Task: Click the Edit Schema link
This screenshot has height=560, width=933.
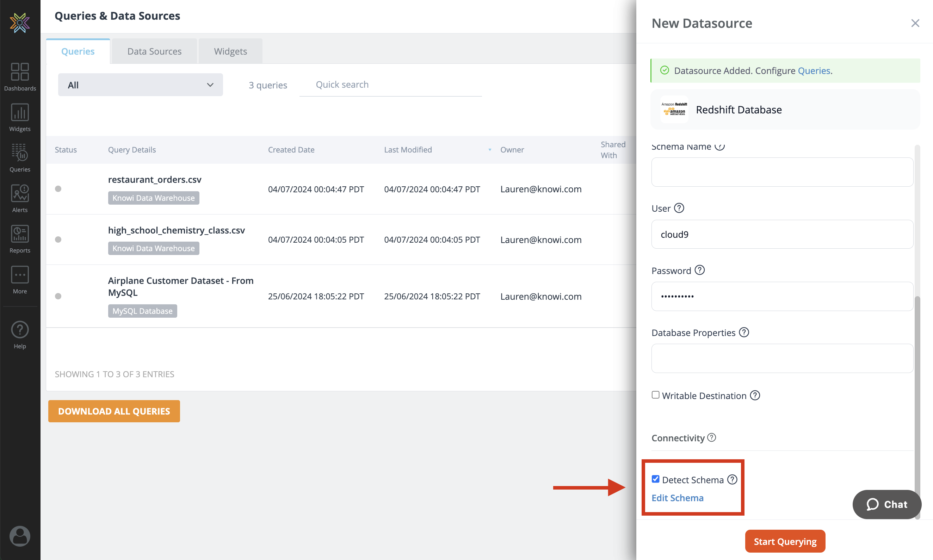Action: coord(677,497)
